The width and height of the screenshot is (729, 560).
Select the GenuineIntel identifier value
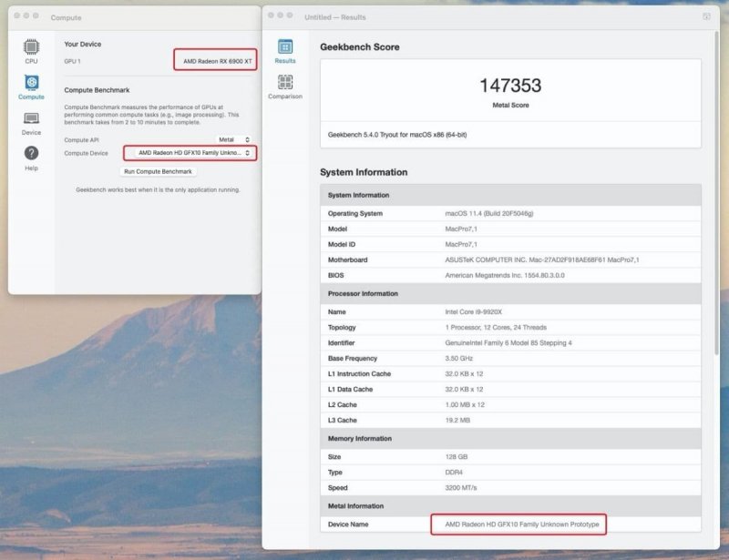(x=508, y=343)
